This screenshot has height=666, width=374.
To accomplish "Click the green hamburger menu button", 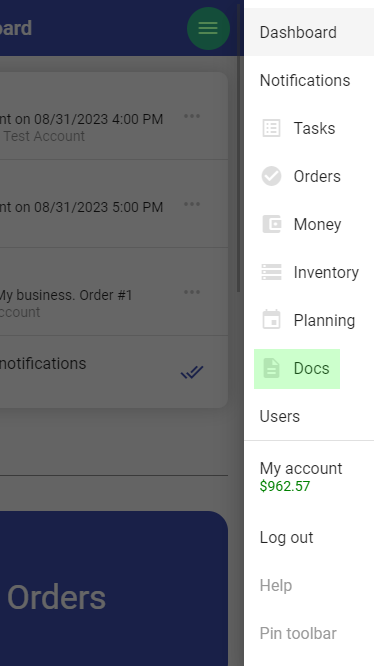I will [x=208, y=28].
